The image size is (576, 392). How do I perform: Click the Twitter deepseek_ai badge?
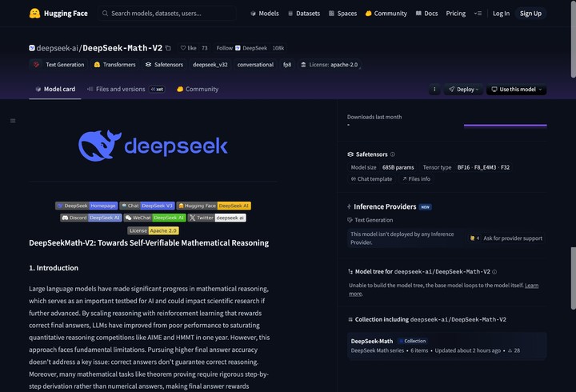217,218
